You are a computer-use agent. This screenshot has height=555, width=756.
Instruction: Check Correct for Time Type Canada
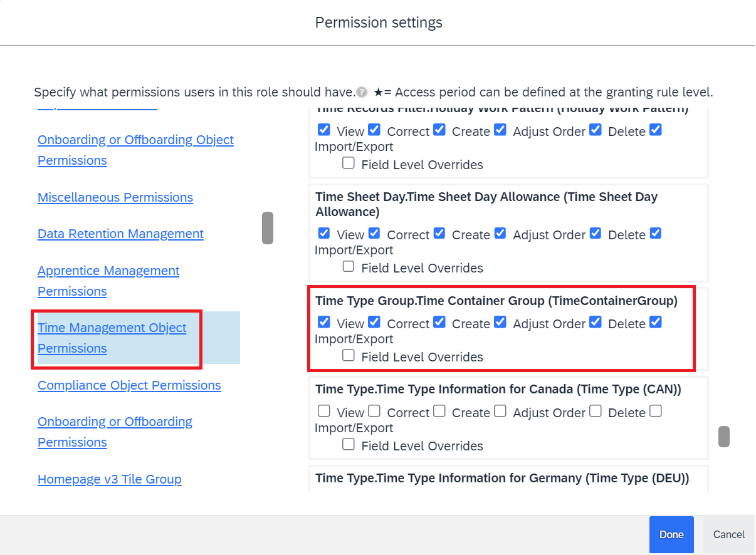click(x=374, y=411)
